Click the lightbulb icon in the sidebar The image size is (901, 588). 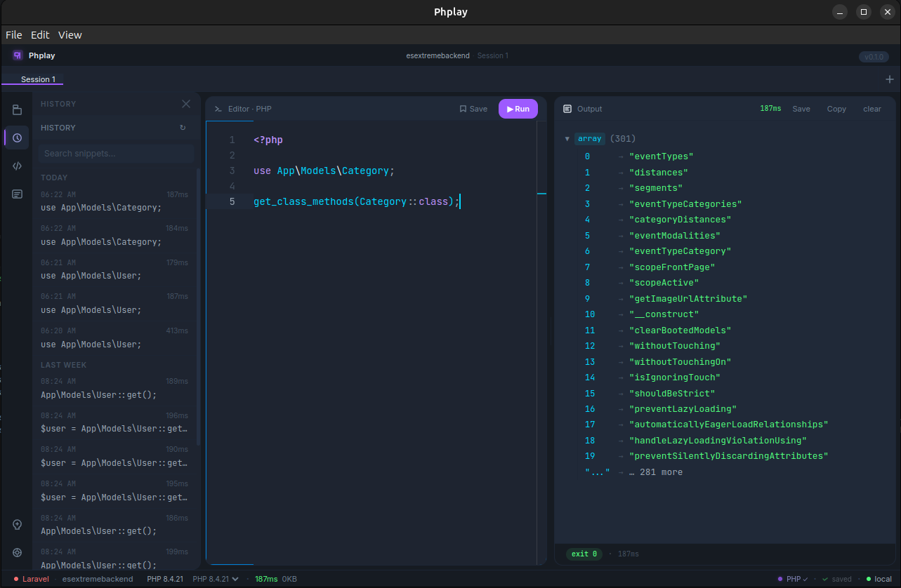point(17,524)
